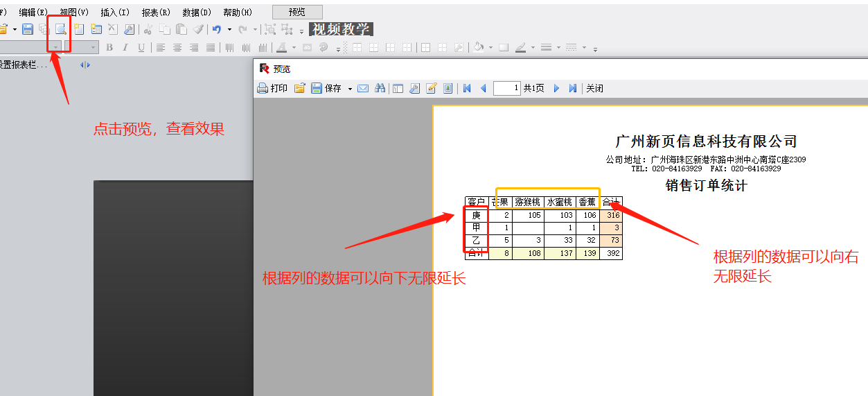868x396 pixels.
Task: Open the 编辑(E) menu
Action: click(x=33, y=12)
